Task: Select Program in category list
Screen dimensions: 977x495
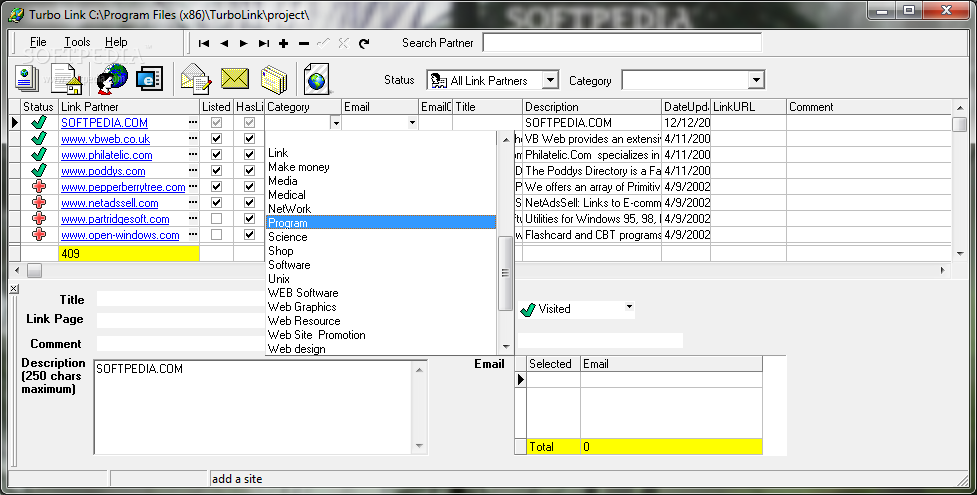Action: [x=381, y=223]
